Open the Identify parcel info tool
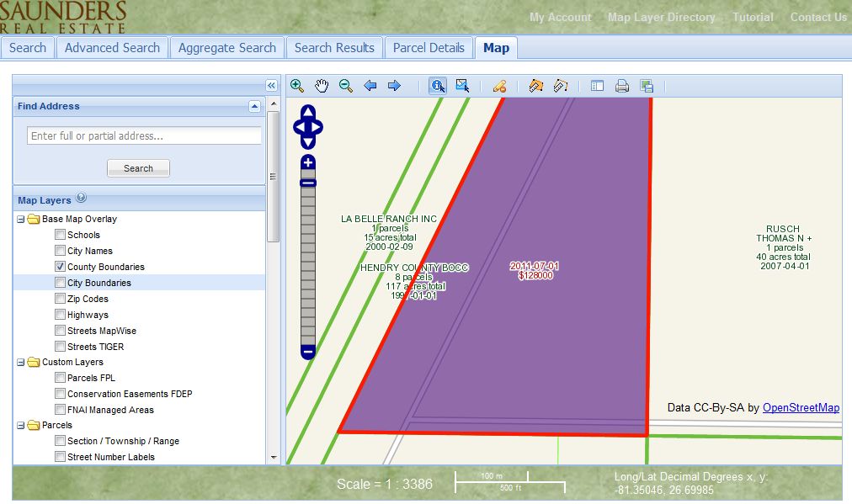Screen dimensions: 852x504 pos(437,85)
